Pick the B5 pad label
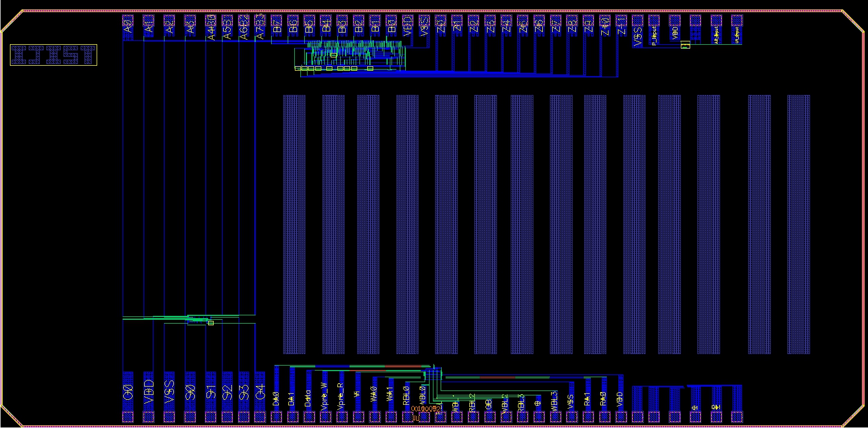 click(309, 26)
